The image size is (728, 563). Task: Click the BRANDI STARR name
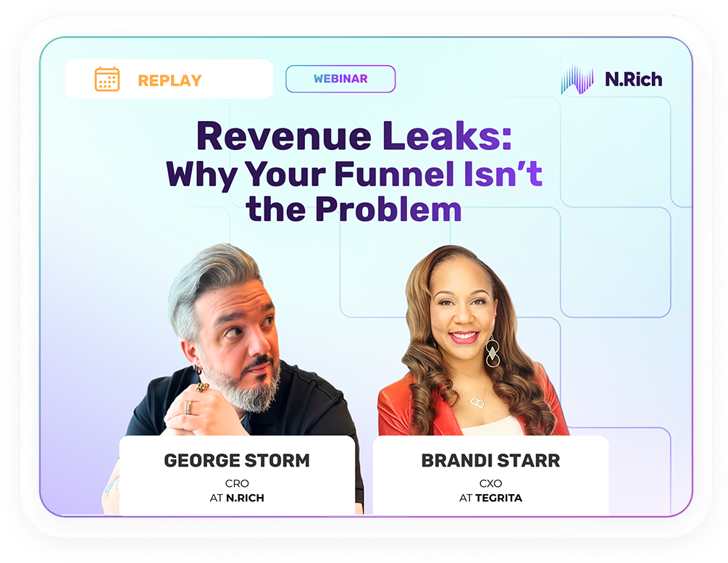click(490, 461)
